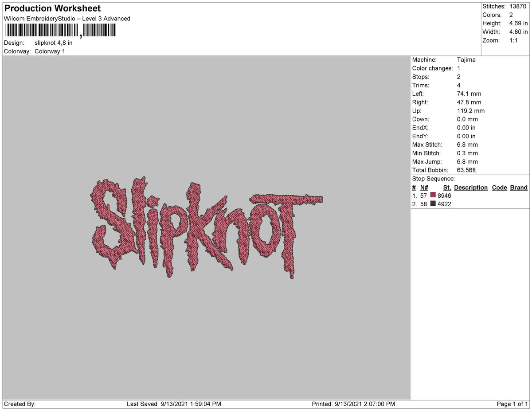
Task: Click the Page 1 of 1 label
Action: coord(511,404)
